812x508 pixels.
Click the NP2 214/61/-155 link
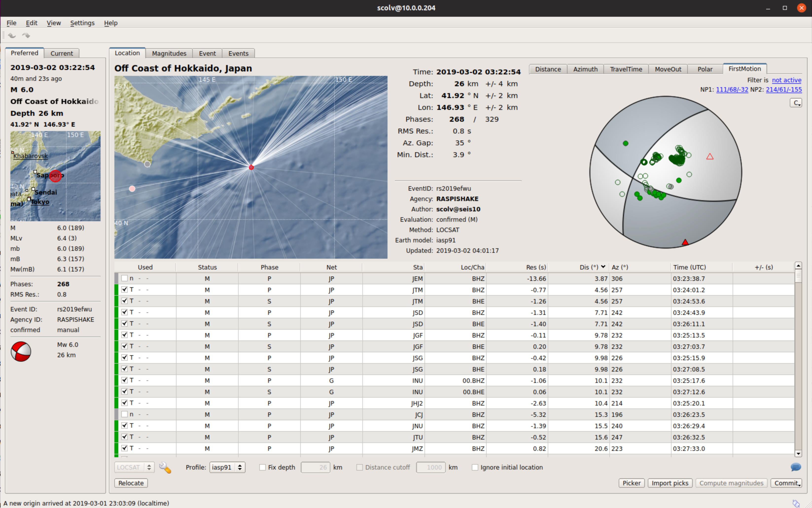pyautogui.click(x=784, y=90)
